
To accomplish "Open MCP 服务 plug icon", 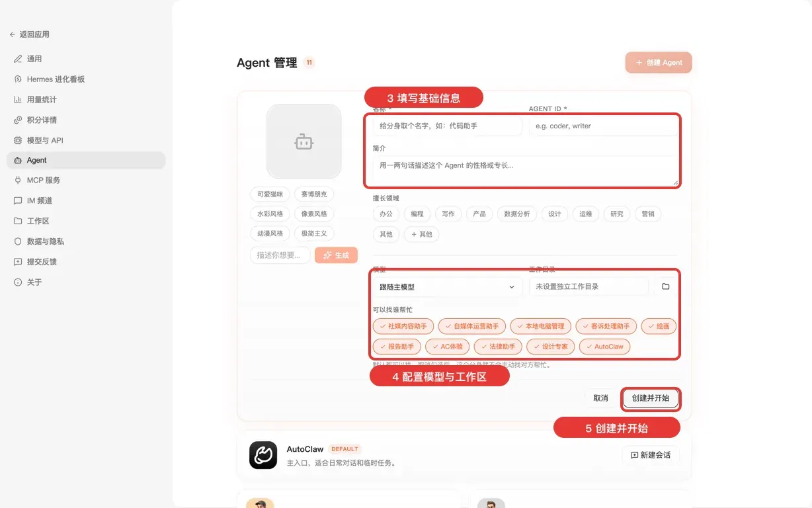I will [x=18, y=180].
